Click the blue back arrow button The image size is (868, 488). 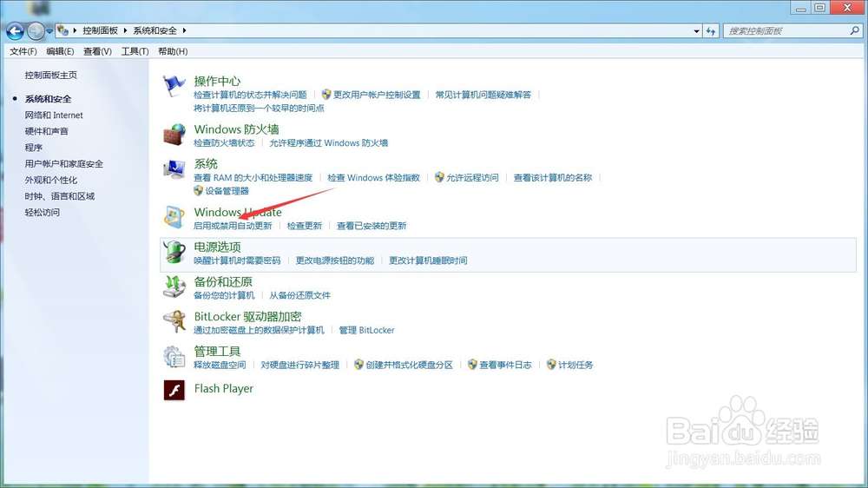[x=15, y=31]
